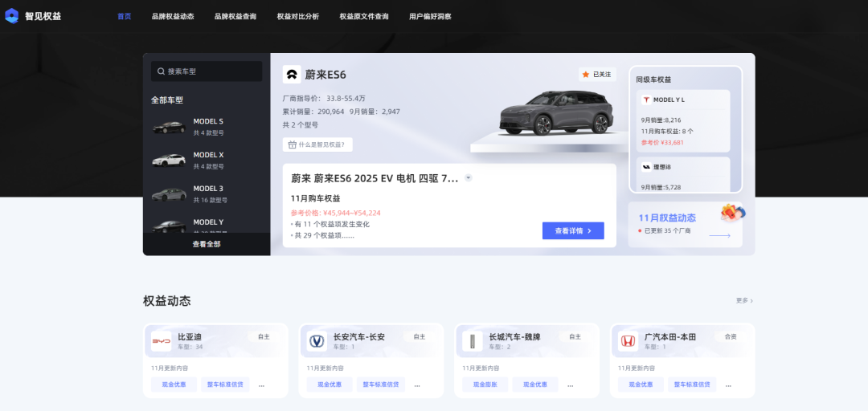Screen dimensions: 868x411
Task: Click 查看全部 to view all models
Action: (x=207, y=244)
